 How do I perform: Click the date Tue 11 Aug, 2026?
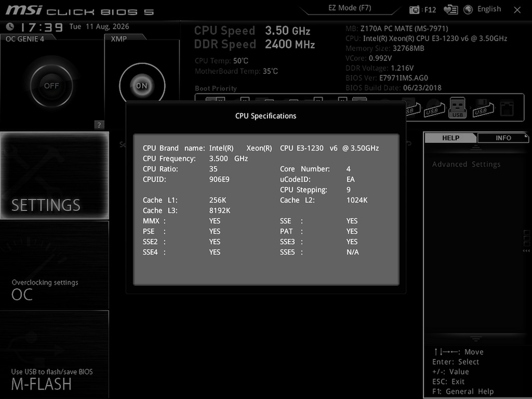(99, 26)
